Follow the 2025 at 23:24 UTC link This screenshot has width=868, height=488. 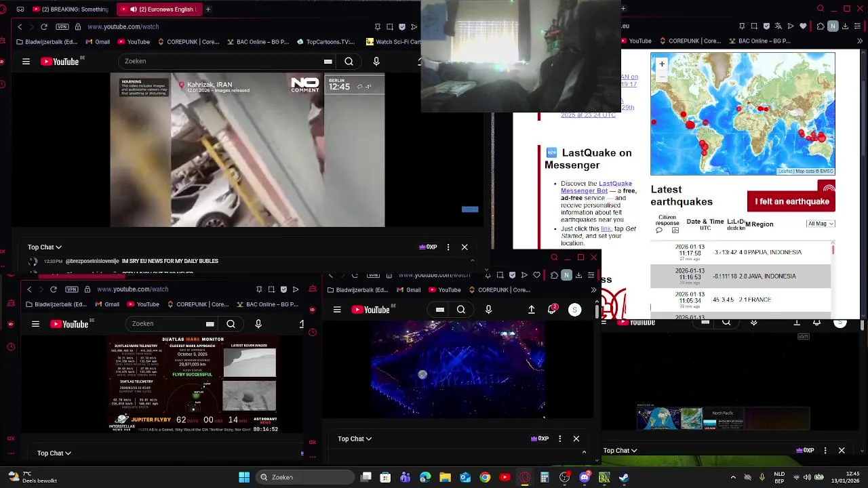tap(588, 115)
